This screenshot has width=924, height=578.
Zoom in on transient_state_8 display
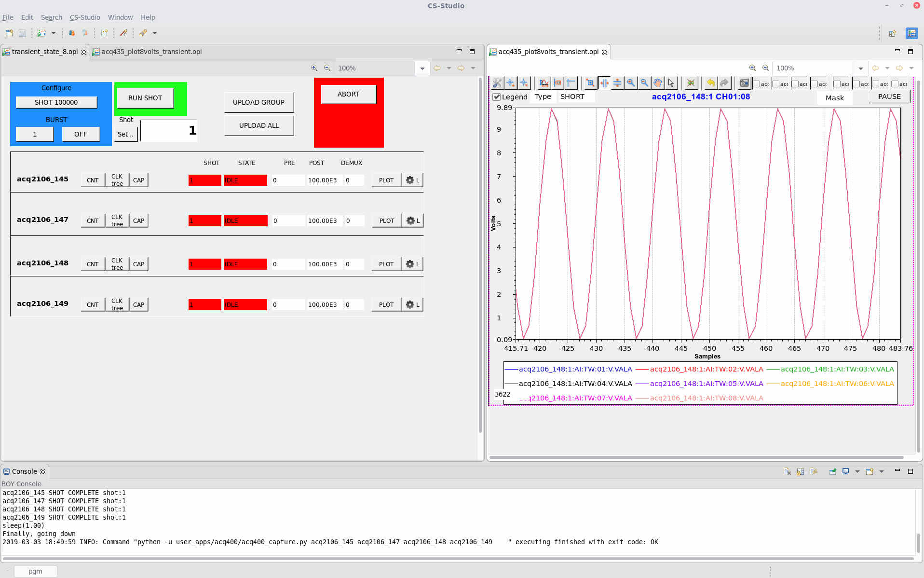click(314, 68)
